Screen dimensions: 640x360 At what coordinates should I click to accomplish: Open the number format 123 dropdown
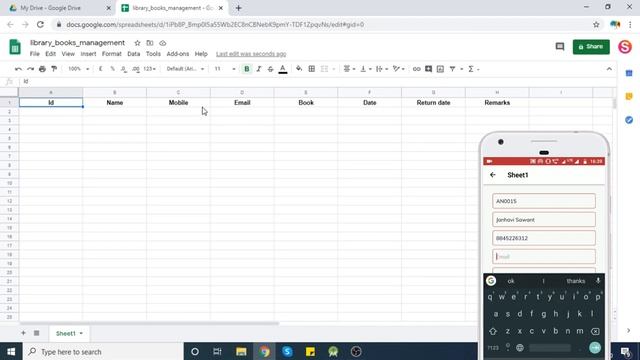149,69
